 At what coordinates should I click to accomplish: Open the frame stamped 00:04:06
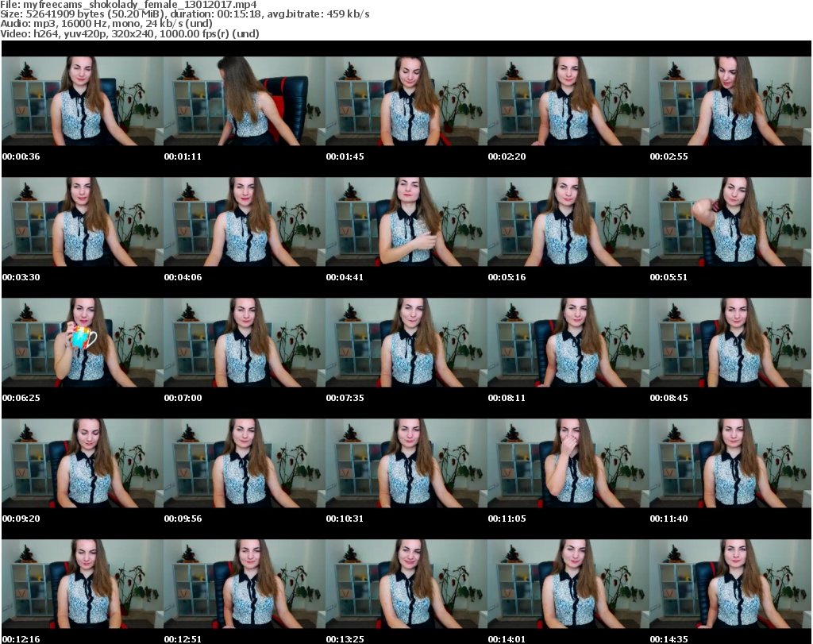pyautogui.click(x=245, y=222)
